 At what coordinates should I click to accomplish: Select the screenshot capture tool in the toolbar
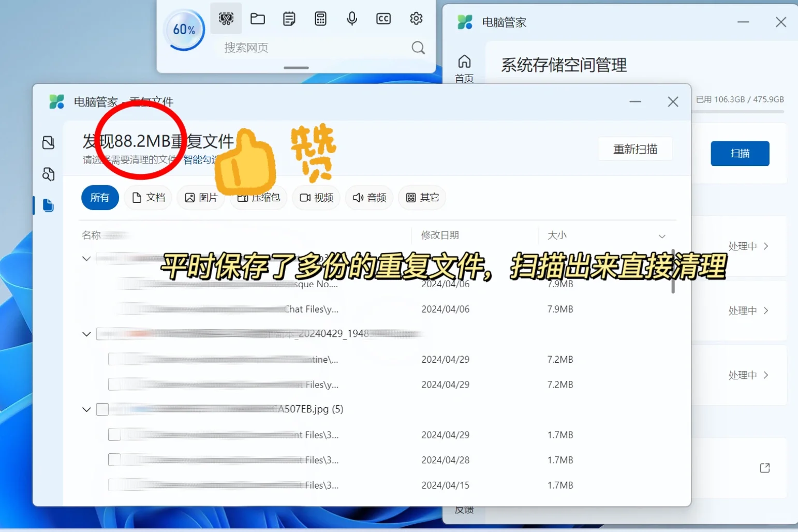[226, 18]
